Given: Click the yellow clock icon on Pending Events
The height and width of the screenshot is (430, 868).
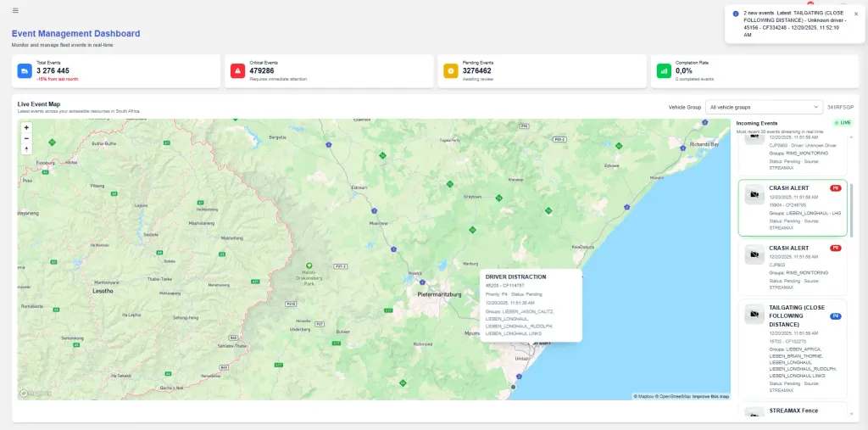Looking at the screenshot, I should pyautogui.click(x=451, y=71).
